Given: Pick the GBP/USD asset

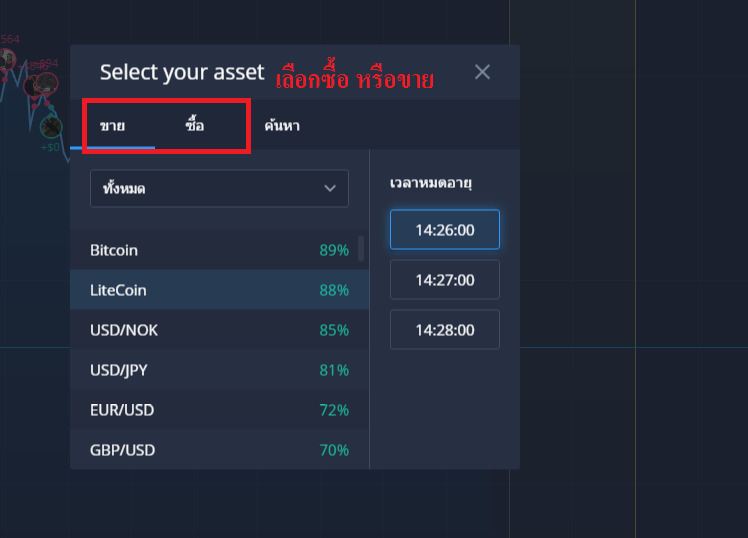Looking at the screenshot, I should [x=219, y=449].
